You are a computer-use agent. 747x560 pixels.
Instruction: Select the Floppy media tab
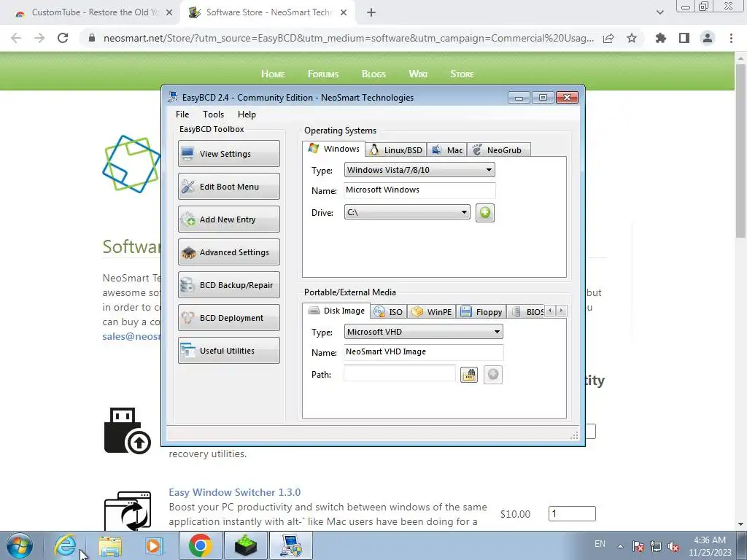pos(481,312)
